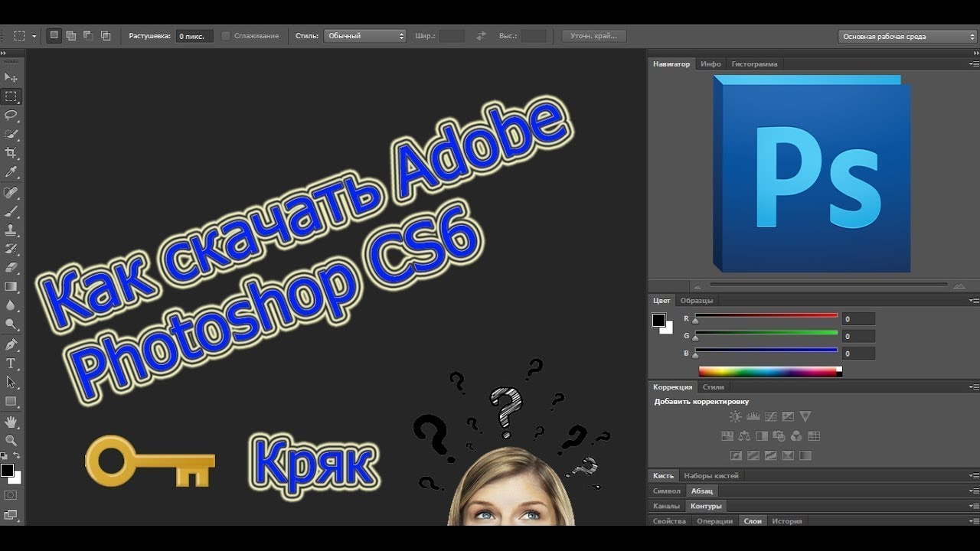Click the Уточн. край button
Image resolution: width=980 pixels, height=551 pixels.
click(x=594, y=36)
